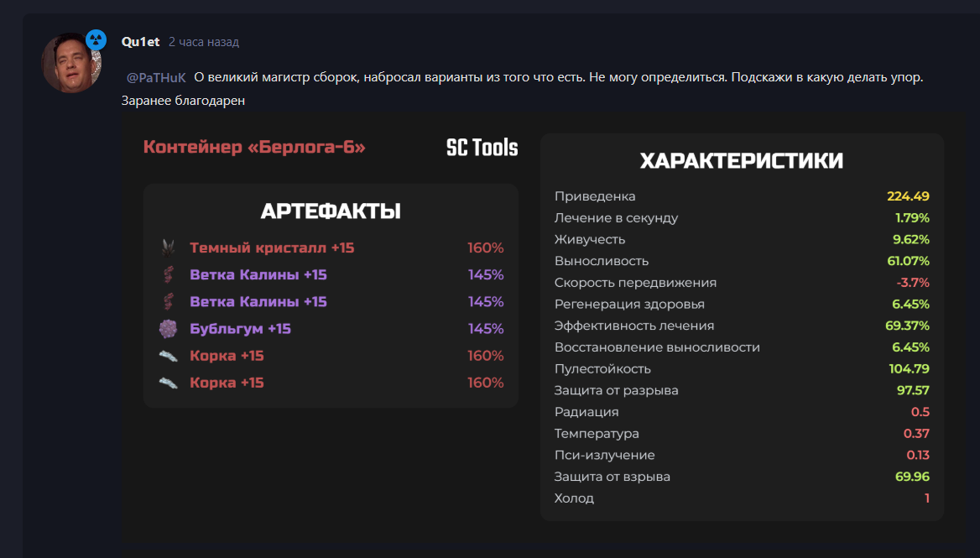Click the Контейнер «Берлога-6» title
This screenshot has height=558, width=980.
tap(254, 147)
